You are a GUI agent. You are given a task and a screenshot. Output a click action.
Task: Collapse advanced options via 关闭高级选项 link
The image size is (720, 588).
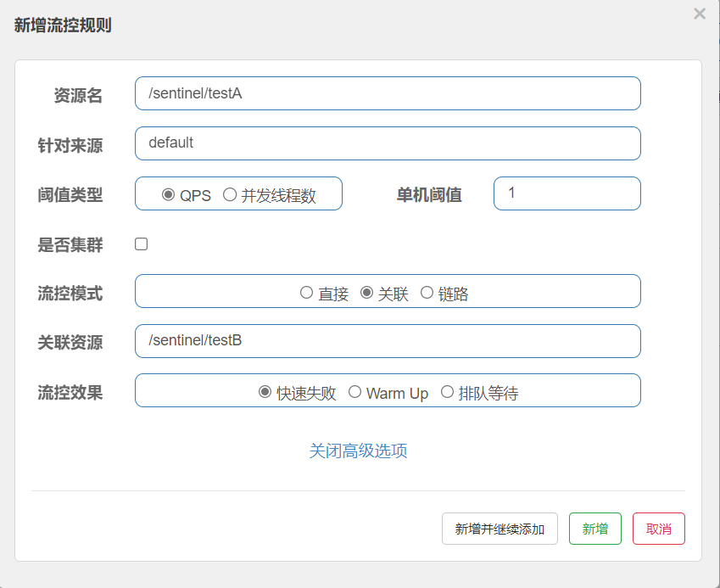coord(358,451)
